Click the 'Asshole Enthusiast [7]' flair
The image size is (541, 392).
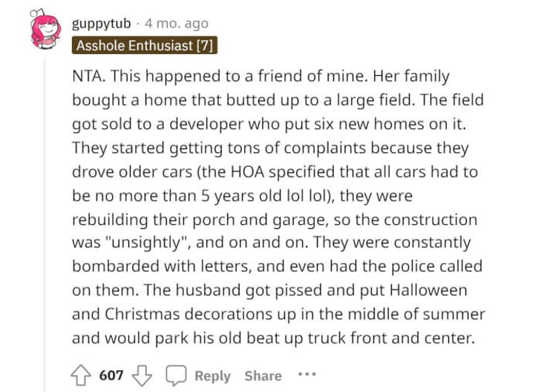(145, 45)
